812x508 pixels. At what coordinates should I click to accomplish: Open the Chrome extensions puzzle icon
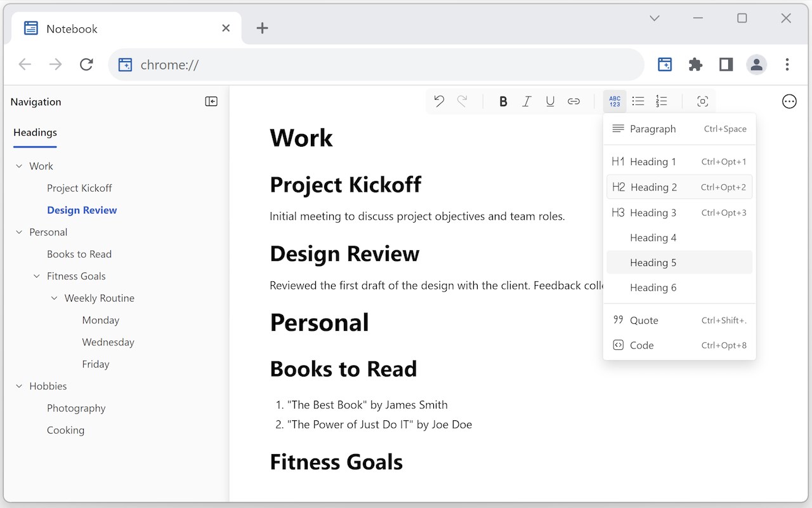(x=695, y=64)
